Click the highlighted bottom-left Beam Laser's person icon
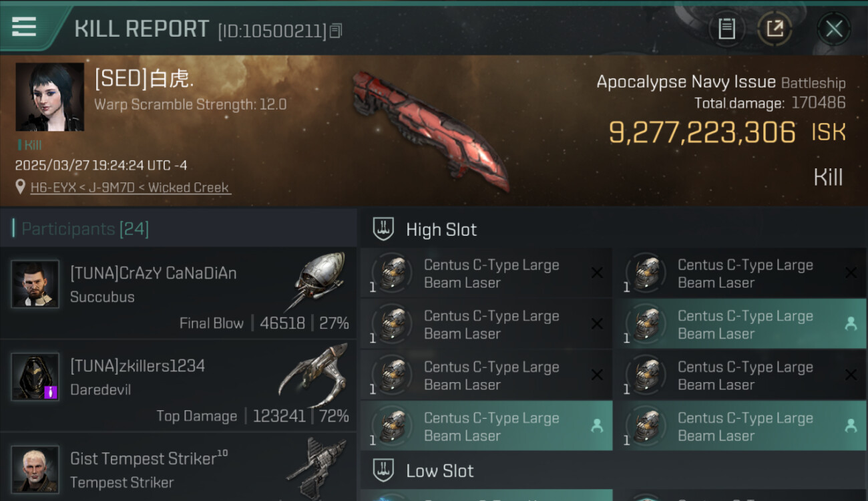 [597, 426]
